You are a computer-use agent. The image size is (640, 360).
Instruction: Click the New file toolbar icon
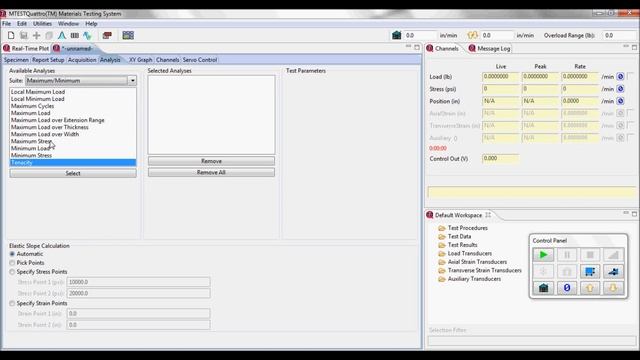click(11, 36)
